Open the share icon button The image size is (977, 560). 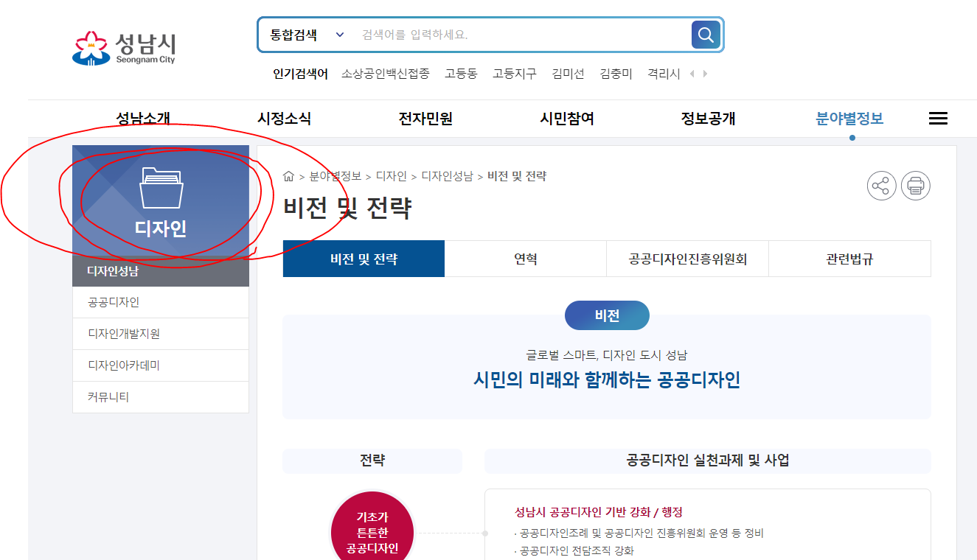(x=881, y=186)
